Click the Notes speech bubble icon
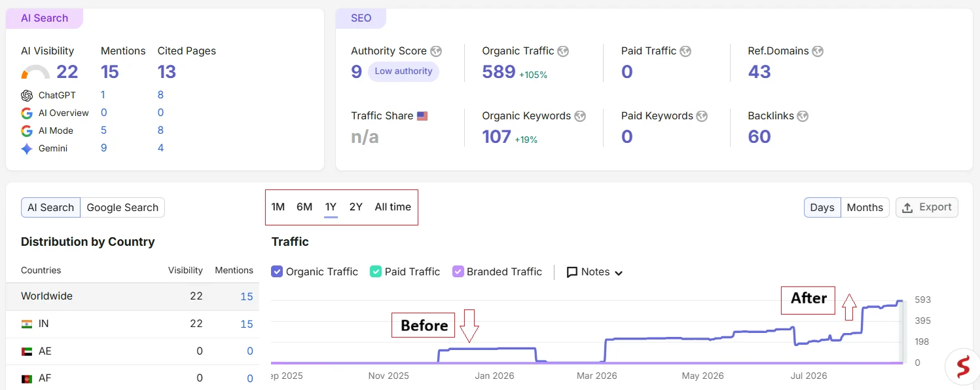Screen dimensions: 980x390 tap(572, 272)
